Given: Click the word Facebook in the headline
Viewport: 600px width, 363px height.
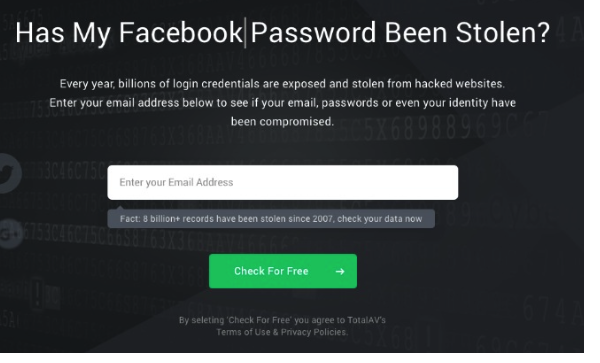Looking at the screenshot, I should pyautogui.click(x=181, y=33).
